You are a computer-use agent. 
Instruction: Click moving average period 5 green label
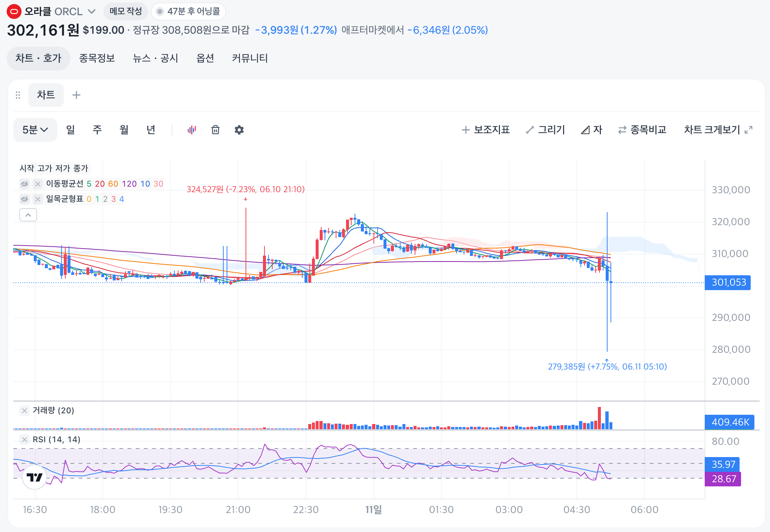(x=89, y=184)
